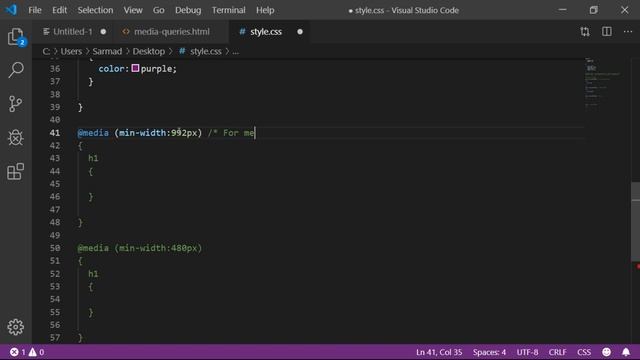
Task: Open the editor More Actions ellipsis
Action: (x=628, y=31)
